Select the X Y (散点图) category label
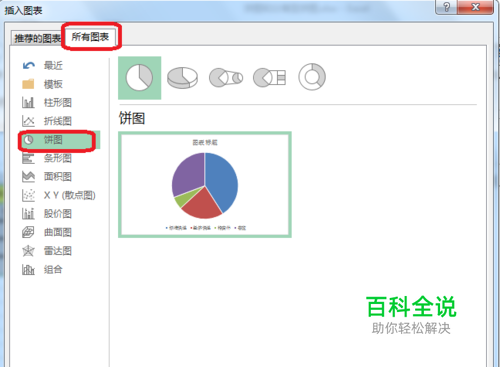The image size is (500, 367). [70, 195]
